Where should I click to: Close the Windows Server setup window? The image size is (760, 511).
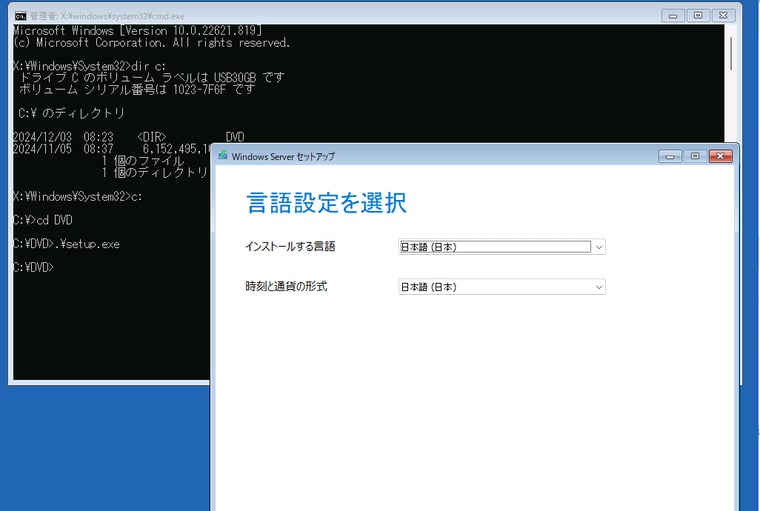click(720, 156)
